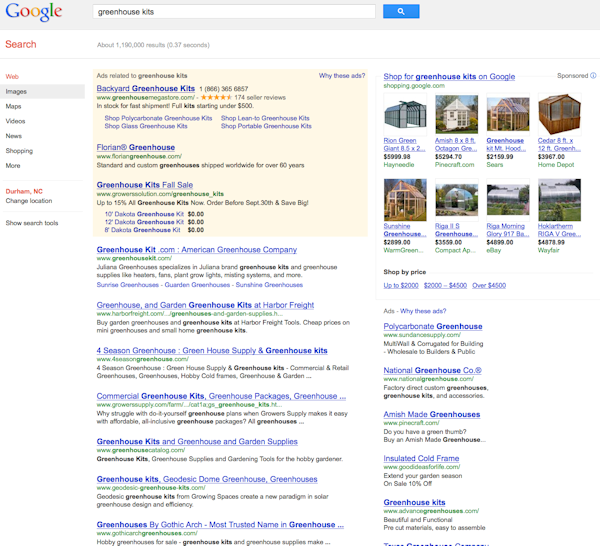The image size is (600, 546).
Task: Click the Sponsored info icon
Action: coord(593,76)
